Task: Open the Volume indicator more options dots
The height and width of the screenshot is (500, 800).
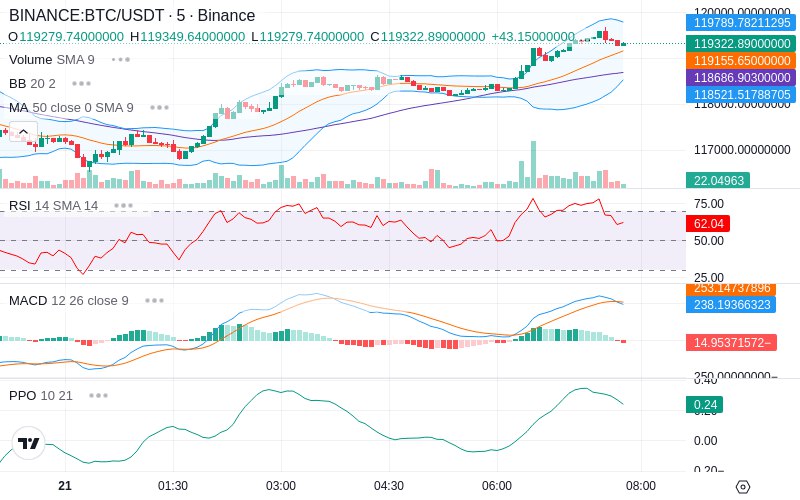Action: tap(121, 60)
